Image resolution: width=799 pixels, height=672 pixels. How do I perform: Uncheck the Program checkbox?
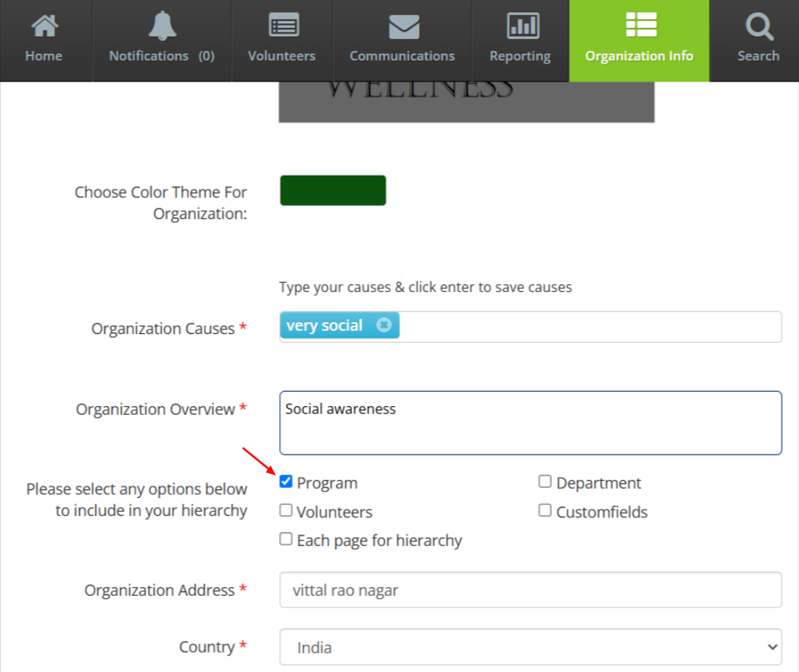[286, 481]
